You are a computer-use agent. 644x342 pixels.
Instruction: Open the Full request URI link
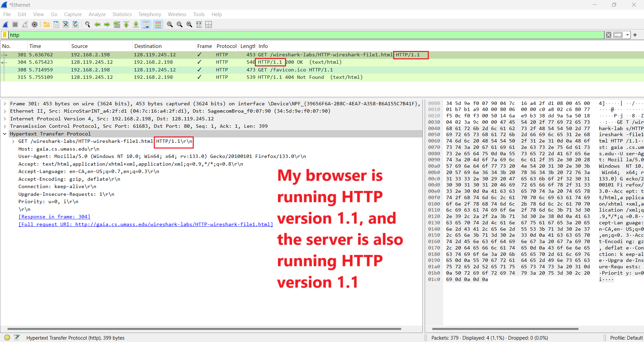(x=146, y=224)
